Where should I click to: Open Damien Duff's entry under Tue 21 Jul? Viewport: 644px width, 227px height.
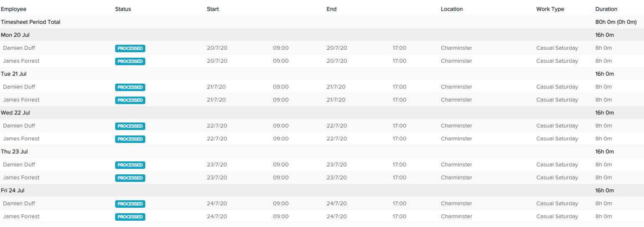pos(322,87)
